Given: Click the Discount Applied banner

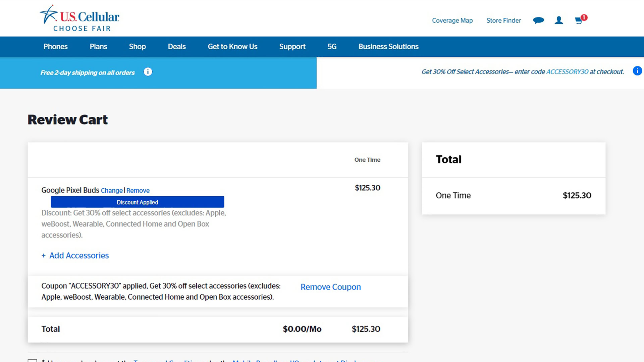Looking at the screenshot, I should [138, 202].
